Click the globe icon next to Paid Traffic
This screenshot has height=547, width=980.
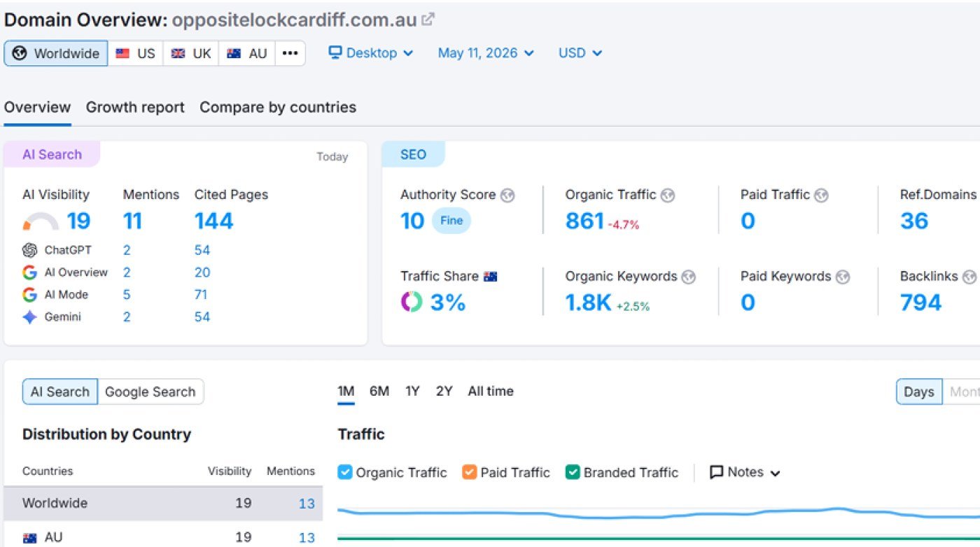tap(821, 195)
